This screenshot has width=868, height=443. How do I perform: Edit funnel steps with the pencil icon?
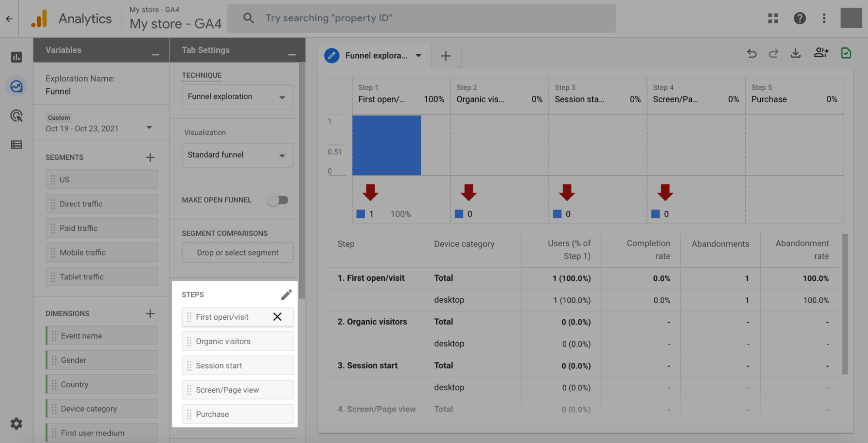point(287,295)
